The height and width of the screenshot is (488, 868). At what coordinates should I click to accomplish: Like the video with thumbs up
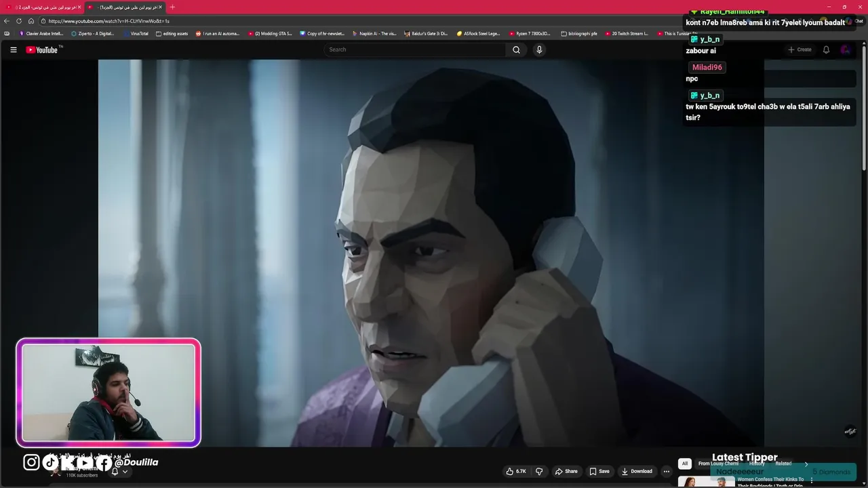(x=516, y=471)
